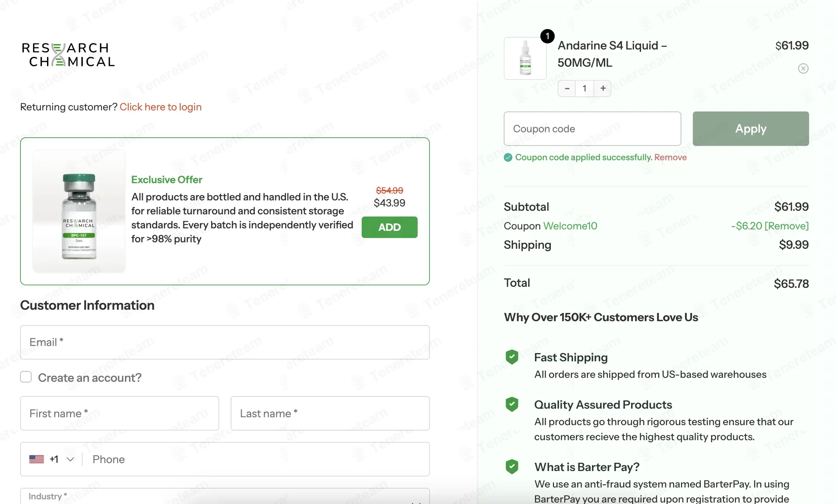The width and height of the screenshot is (836, 504).
Task: Click the item count badge on the thumbnail
Action: pos(547,36)
